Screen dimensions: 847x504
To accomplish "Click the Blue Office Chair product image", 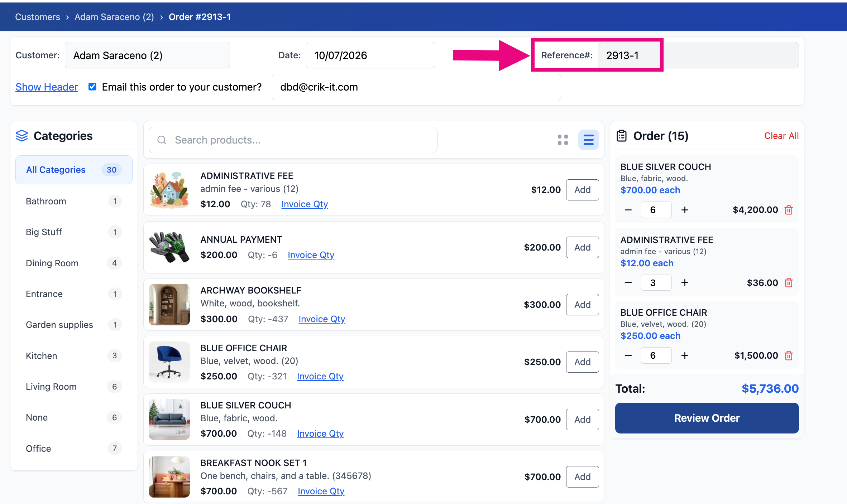I will tap(169, 362).
